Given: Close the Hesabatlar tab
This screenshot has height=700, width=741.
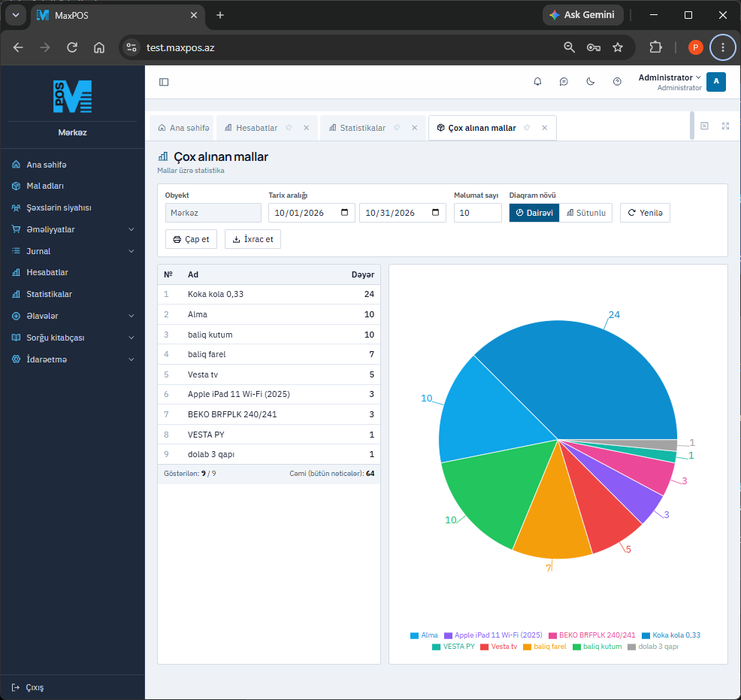Looking at the screenshot, I should pyautogui.click(x=306, y=128).
